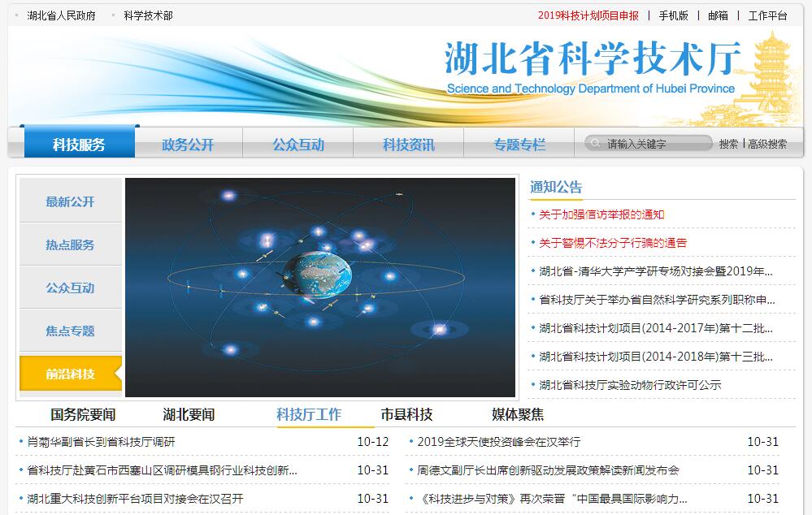Open article 肖菊华副省长到省科技厅调研
The image size is (812, 515).
point(101,442)
